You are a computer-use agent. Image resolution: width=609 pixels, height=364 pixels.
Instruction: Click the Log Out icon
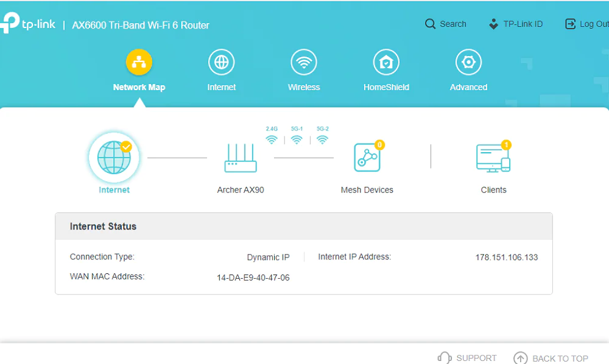pyautogui.click(x=570, y=24)
